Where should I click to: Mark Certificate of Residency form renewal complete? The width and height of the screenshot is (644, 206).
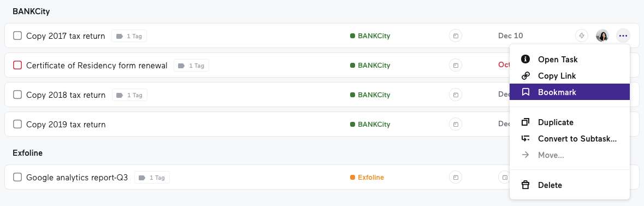pos(17,66)
